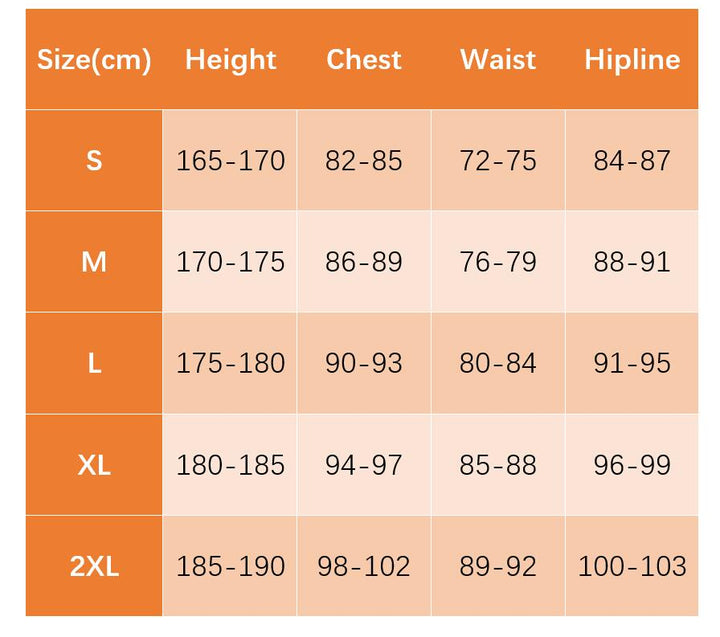Select the Hipline column header
Viewport: 720px width, 637px height.
pos(632,60)
